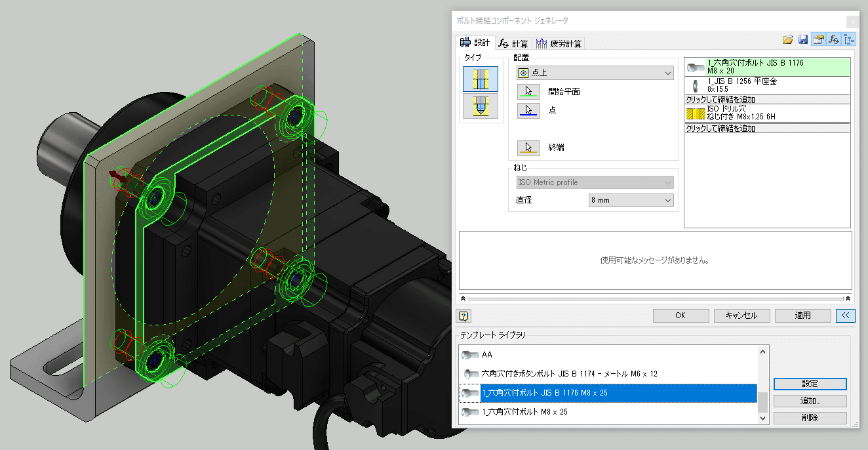Select 1_六角穴付ボルト JIS B 1176 M8 x 20 fastener
Screen dimensions: 868x450
[767, 67]
